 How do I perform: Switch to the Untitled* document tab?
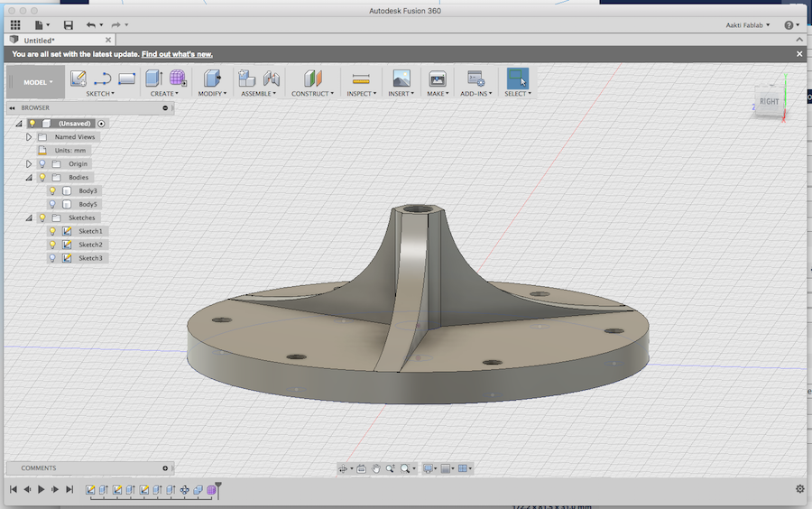coord(39,41)
